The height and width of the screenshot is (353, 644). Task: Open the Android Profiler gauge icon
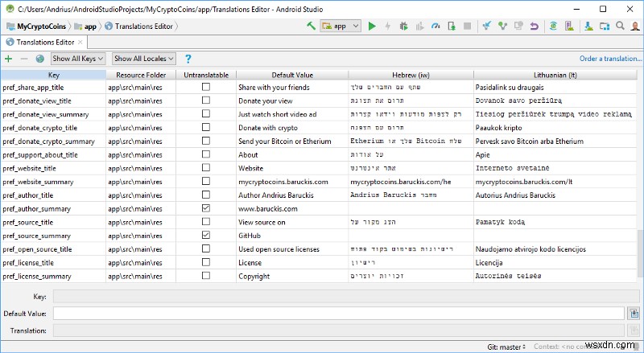[x=436, y=27]
